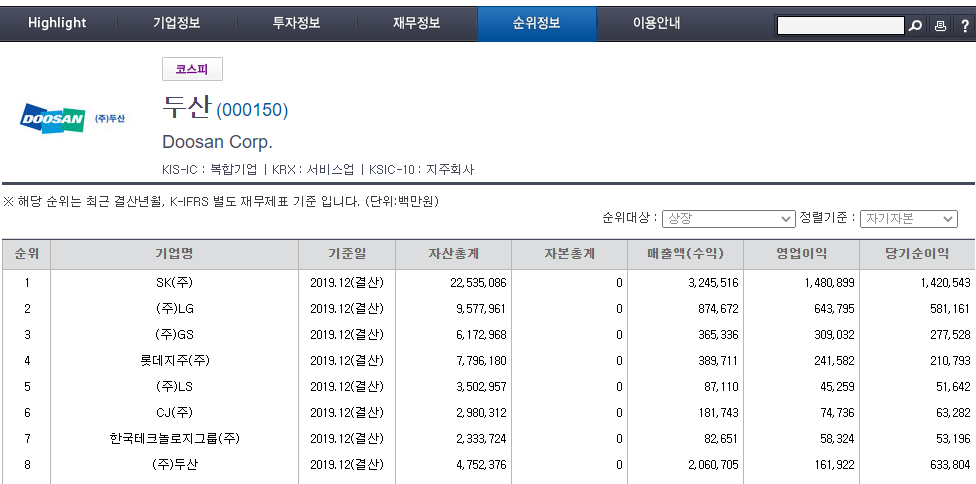Click the 기업명 column header
Image resolution: width=976 pixels, height=484 pixels.
(x=174, y=254)
